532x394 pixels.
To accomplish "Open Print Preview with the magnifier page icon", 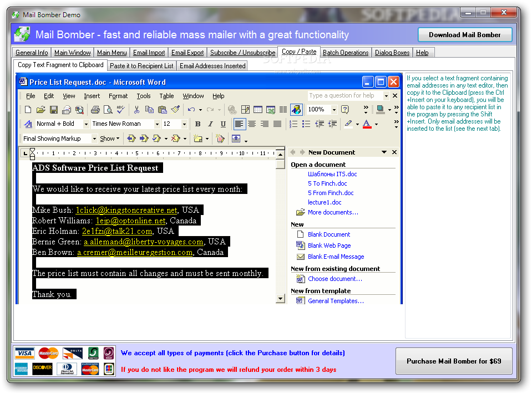I will click(108, 110).
